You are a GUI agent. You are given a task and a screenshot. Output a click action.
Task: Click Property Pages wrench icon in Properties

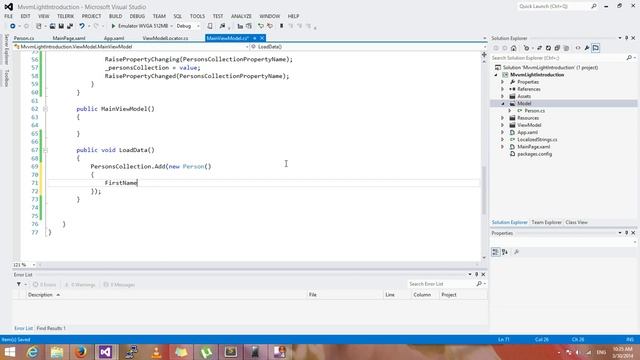tap(516, 252)
